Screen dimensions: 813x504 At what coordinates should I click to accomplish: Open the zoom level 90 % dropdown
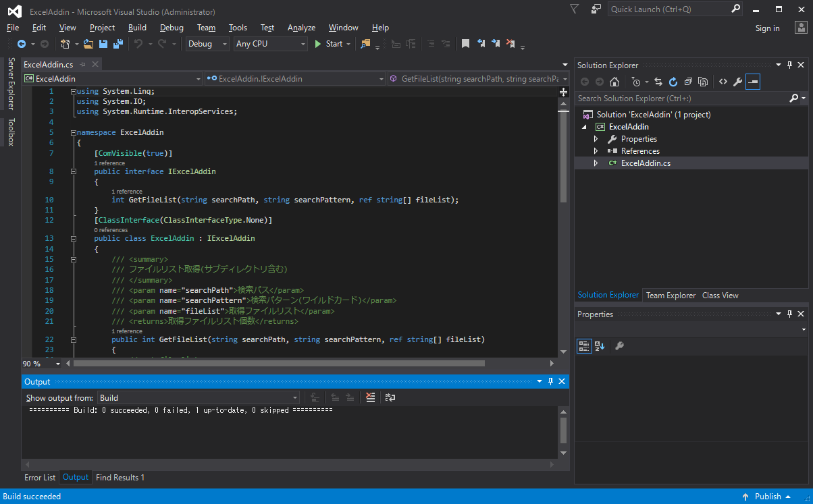58,363
